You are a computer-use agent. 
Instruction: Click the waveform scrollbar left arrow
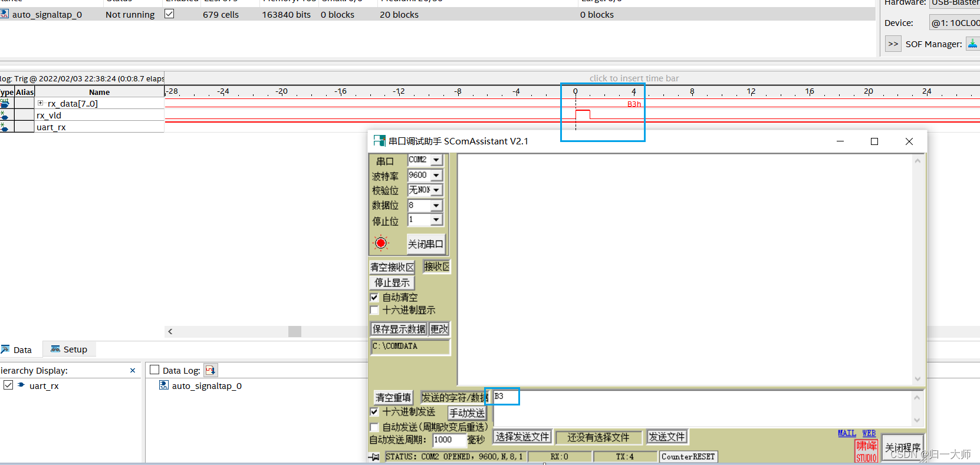[x=170, y=331]
